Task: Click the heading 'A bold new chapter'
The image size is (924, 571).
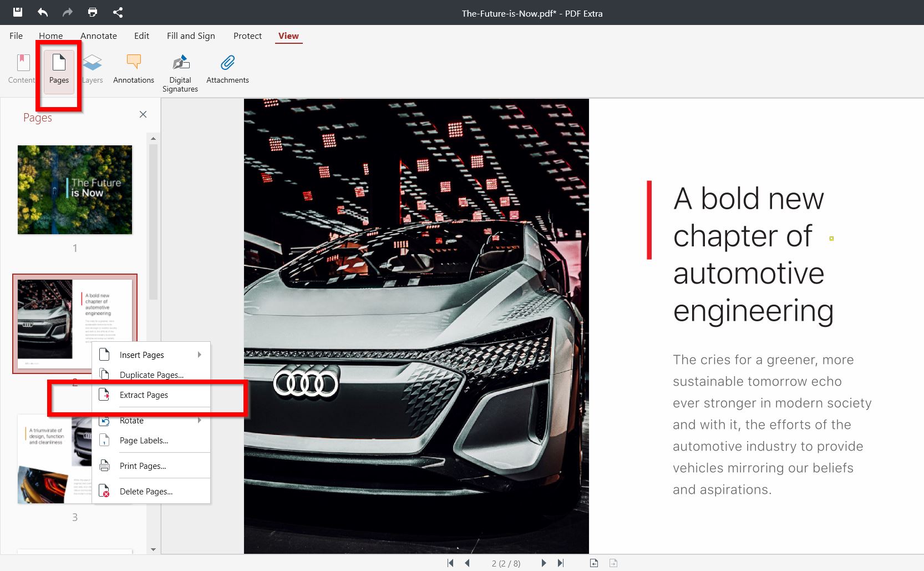Action: 753,255
